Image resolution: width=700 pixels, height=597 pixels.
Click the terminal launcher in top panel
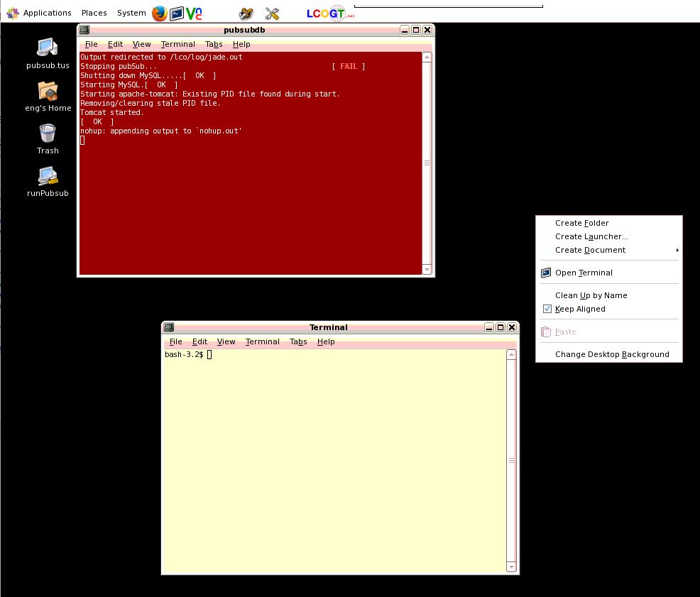pos(177,13)
